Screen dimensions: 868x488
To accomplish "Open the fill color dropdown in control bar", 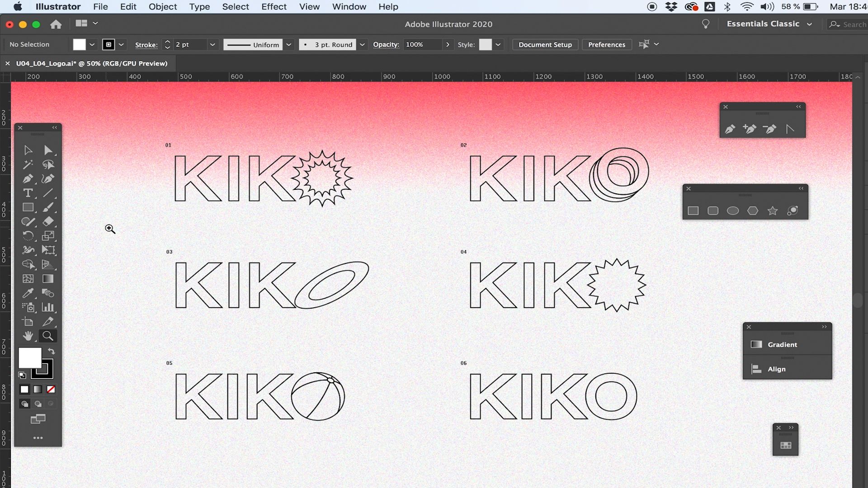I will 92,44.
